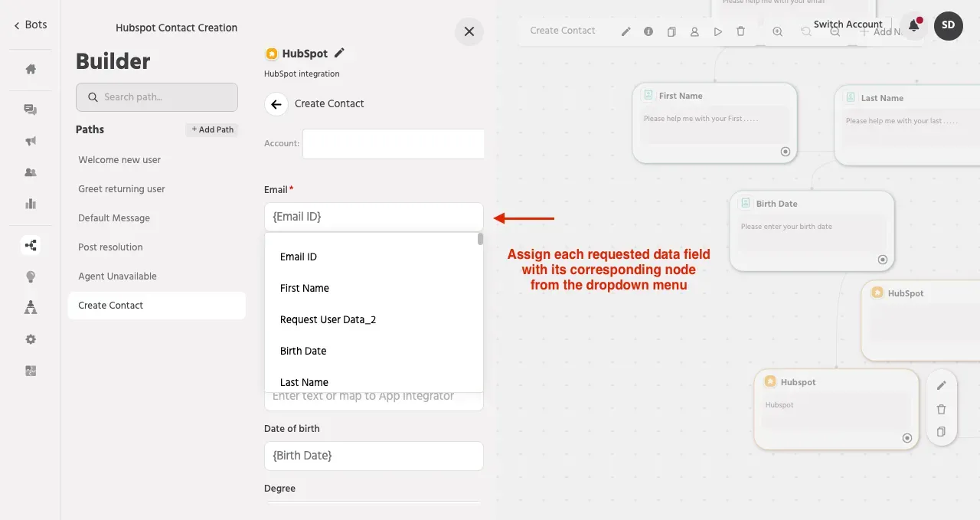980x520 pixels.
Task: Go back to Bots
Action: 31,25
